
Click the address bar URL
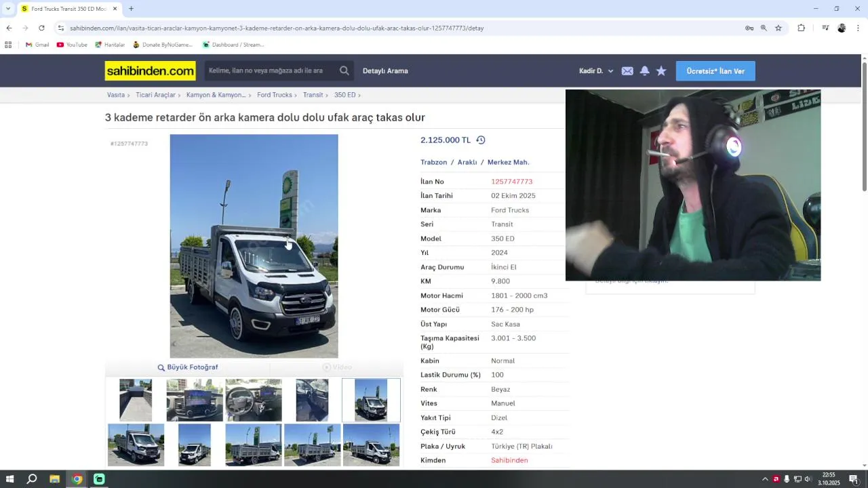click(277, 28)
